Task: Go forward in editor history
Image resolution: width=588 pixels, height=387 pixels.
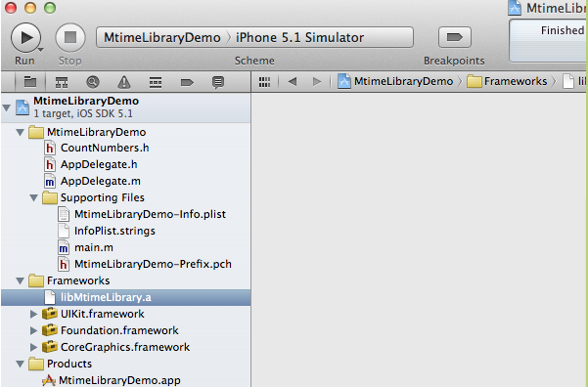Action: click(317, 81)
